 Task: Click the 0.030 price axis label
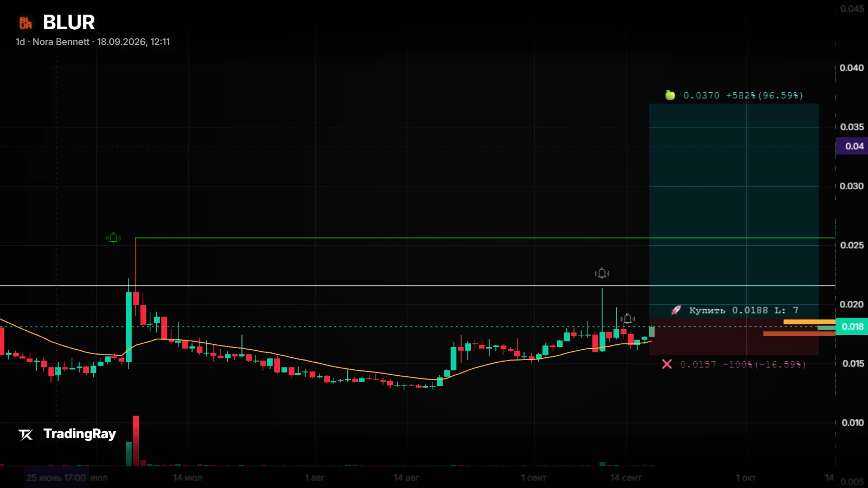click(x=852, y=186)
